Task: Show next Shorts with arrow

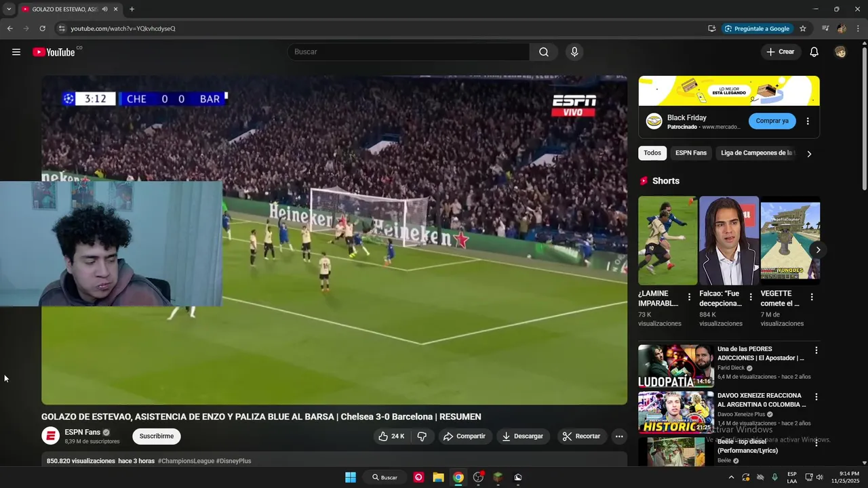Action: pos(818,249)
